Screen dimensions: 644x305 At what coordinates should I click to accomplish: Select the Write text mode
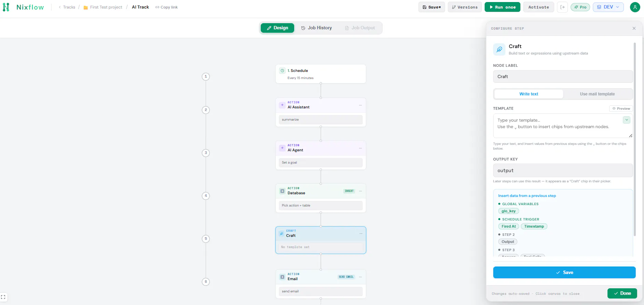click(529, 94)
